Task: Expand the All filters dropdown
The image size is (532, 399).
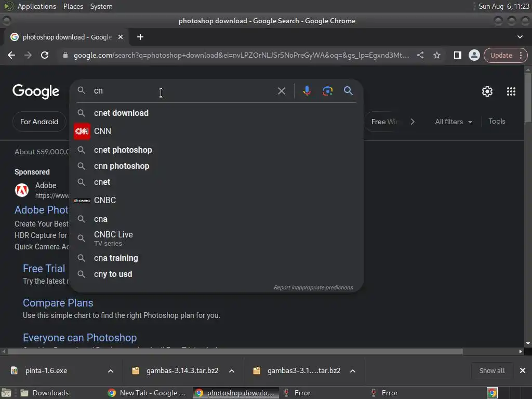Action: [x=453, y=122]
